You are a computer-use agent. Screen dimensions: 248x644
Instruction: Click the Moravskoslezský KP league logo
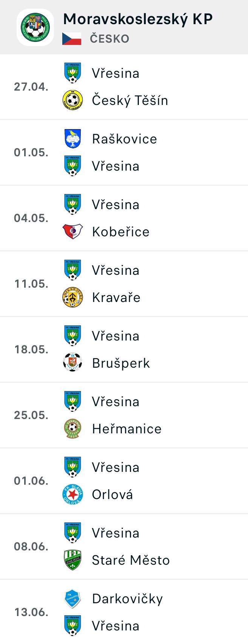(35, 28)
